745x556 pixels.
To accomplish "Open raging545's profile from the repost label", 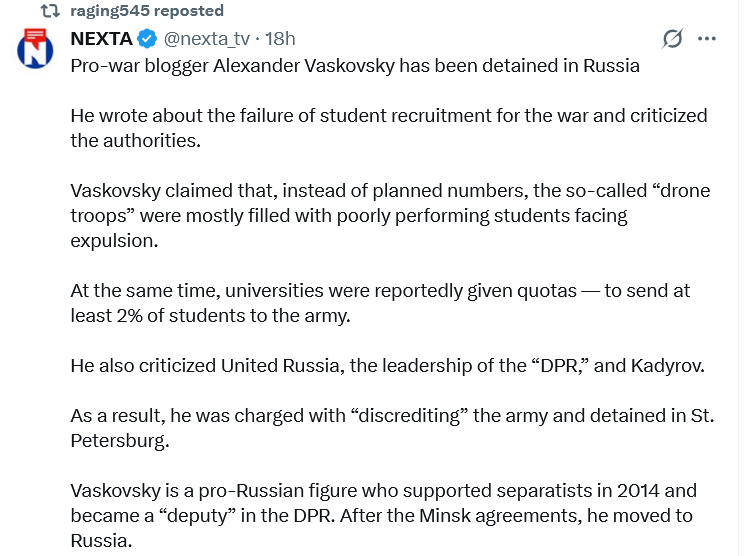I will point(147,11).
